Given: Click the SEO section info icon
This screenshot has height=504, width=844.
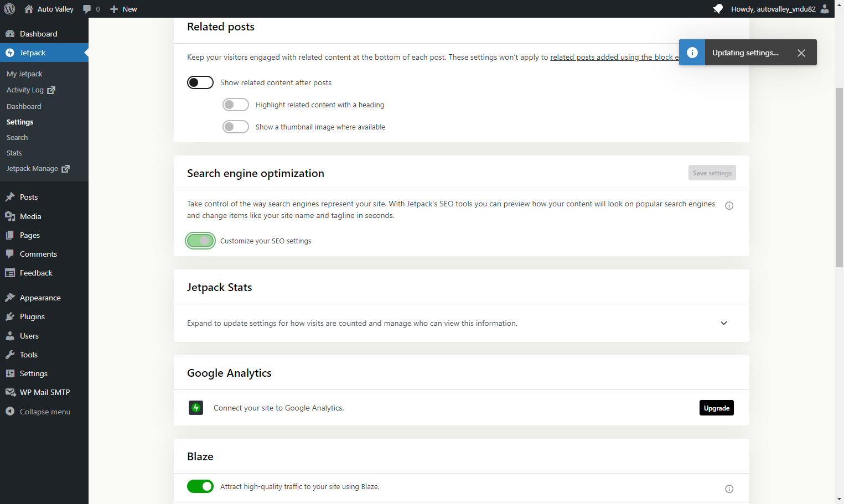Looking at the screenshot, I should pos(729,206).
